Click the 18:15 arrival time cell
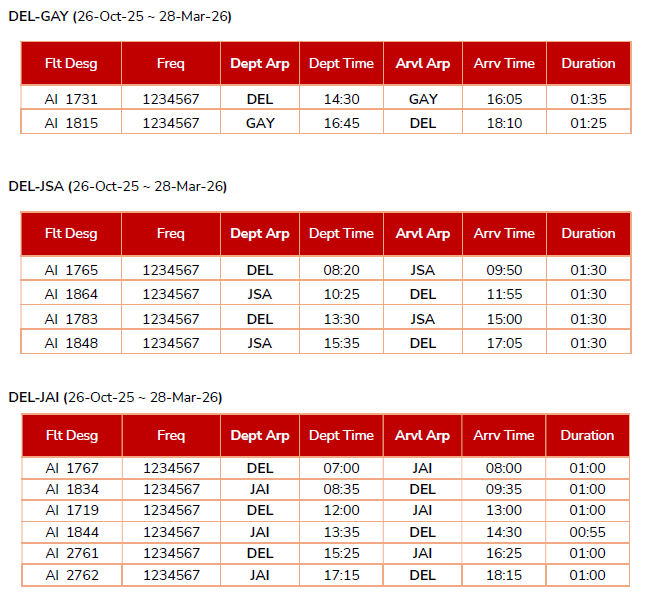The height and width of the screenshot is (599, 647). click(x=504, y=575)
